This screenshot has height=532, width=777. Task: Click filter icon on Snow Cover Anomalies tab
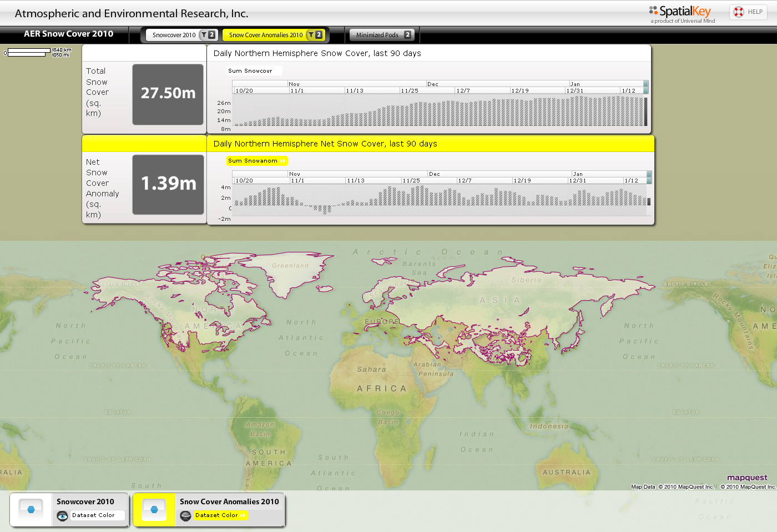tap(311, 35)
